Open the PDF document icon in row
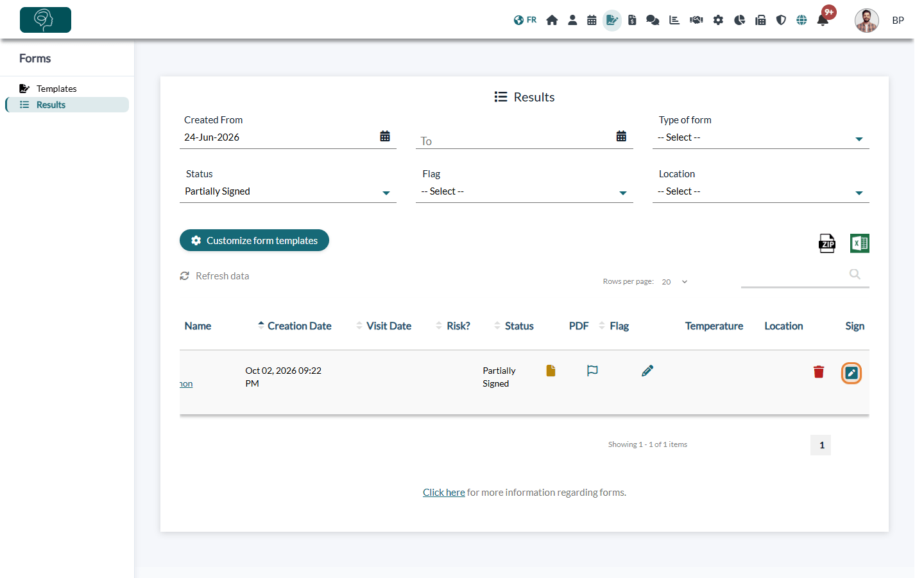This screenshot has width=924, height=578. [x=551, y=371]
